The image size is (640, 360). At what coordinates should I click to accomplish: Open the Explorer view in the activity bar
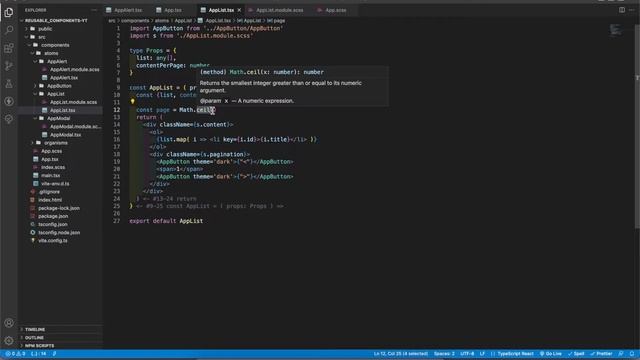coord(9,12)
